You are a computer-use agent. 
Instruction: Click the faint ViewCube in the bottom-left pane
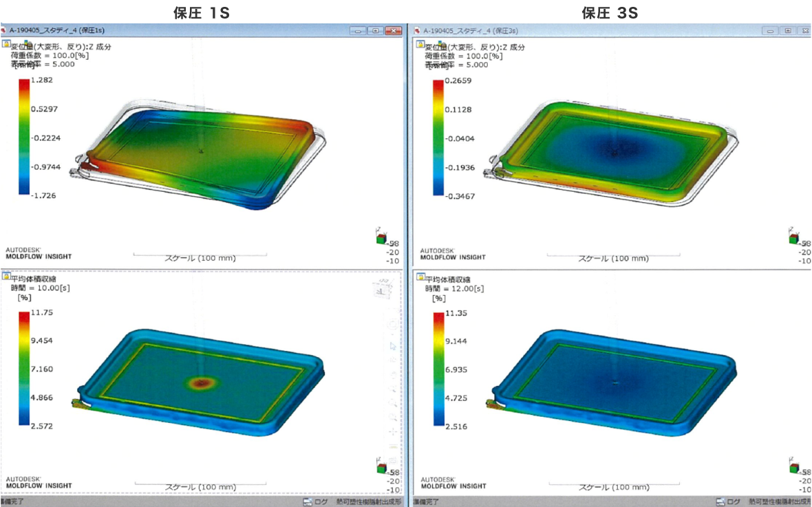(x=380, y=289)
